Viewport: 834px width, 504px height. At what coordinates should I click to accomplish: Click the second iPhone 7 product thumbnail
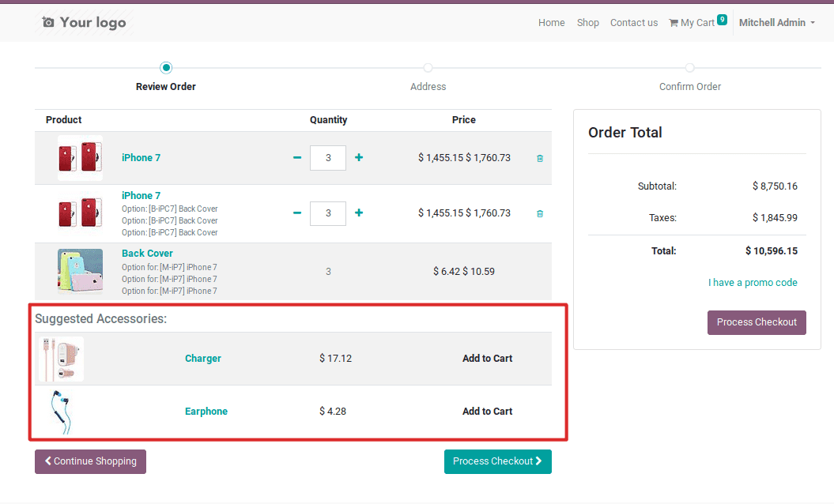point(81,213)
